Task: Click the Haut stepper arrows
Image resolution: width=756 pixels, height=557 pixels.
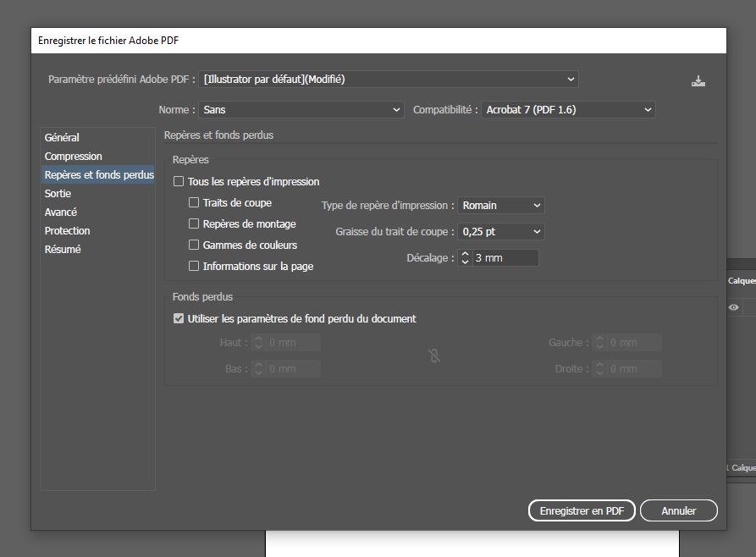Action: tap(258, 342)
